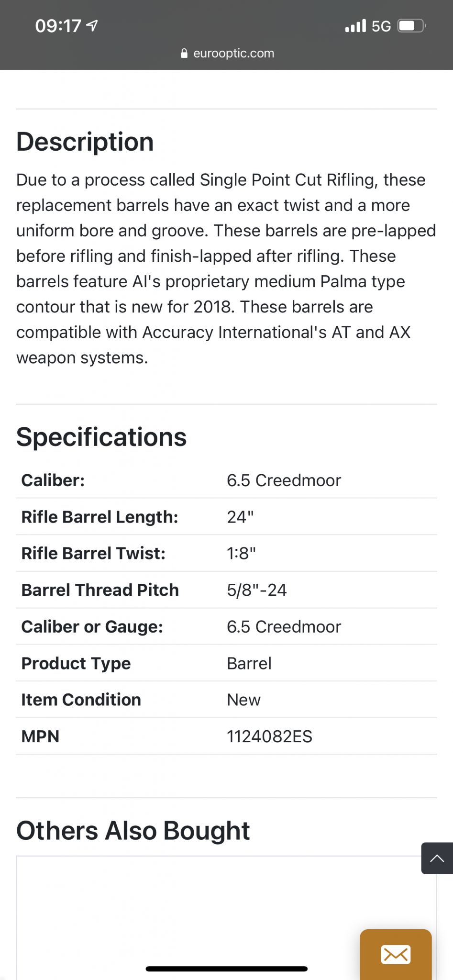Viewport: 453px width, 980px height.
Task: Tap the location arrow in status bar
Action: coord(93,25)
